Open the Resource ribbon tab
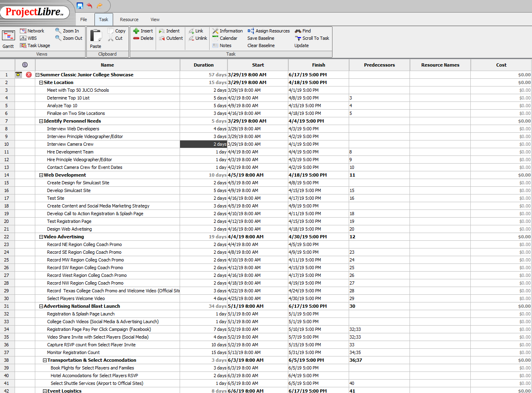This screenshot has width=532, height=393. tap(129, 19)
